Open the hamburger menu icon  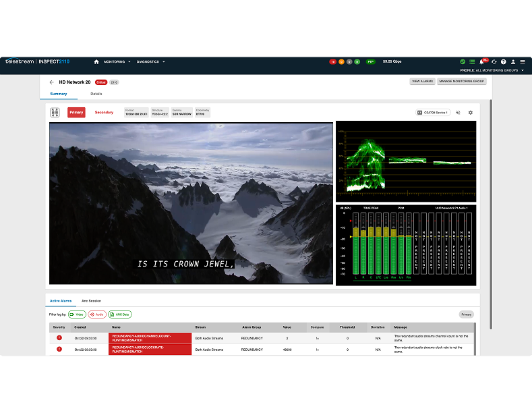[523, 62]
